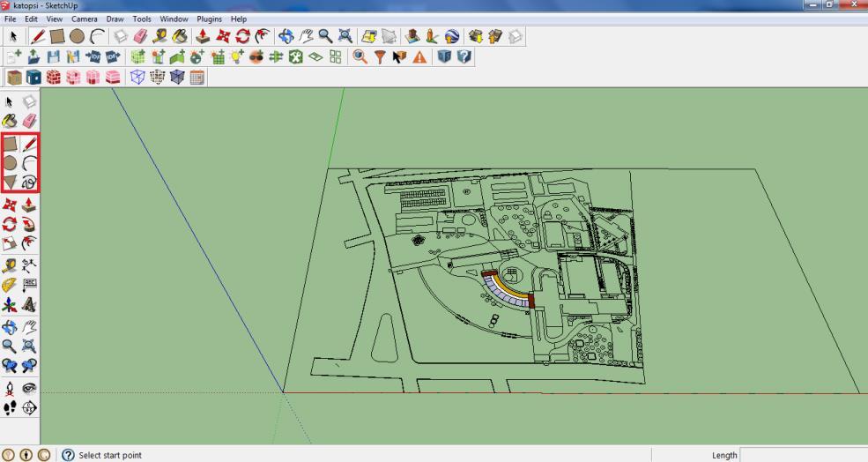Click the blue wireframe cube icon
This screenshot has height=462, width=868.
(x=137, y=77)
